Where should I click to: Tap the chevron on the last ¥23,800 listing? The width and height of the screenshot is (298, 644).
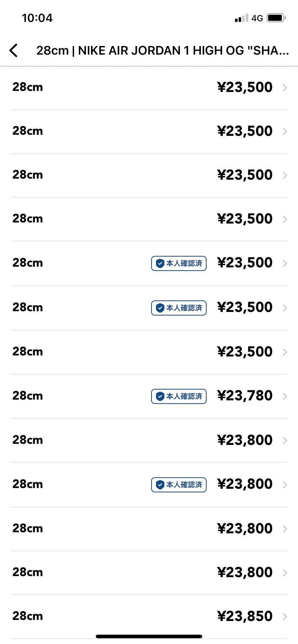coord(285,573)
